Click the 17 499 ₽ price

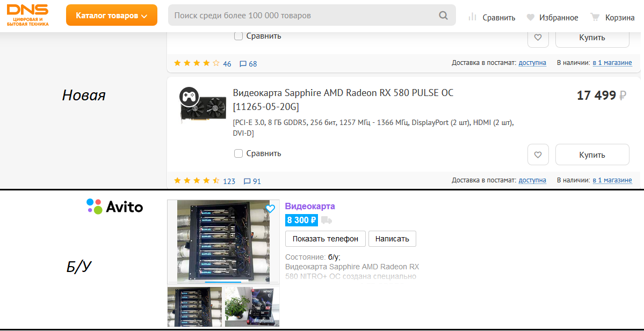(602, 95)
